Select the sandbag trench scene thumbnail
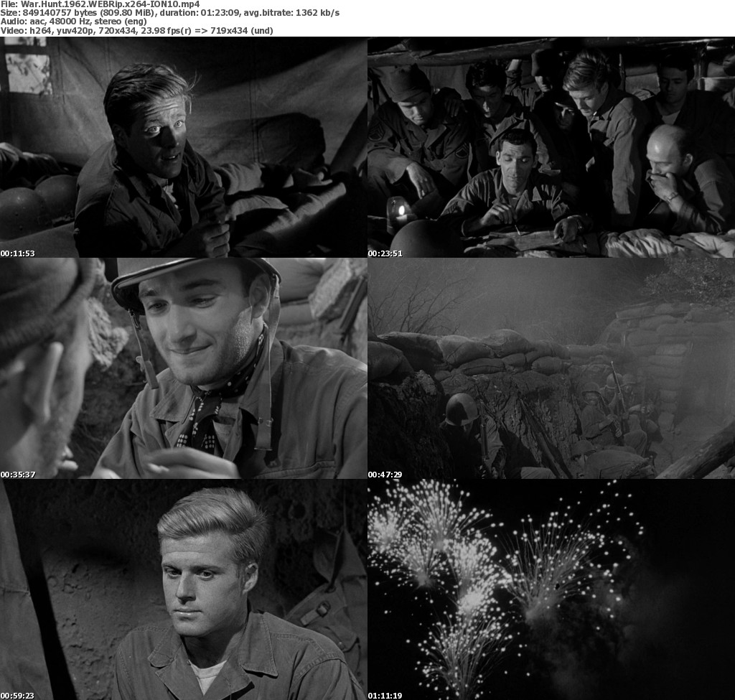This screenshot has height=700, width=735. tap(551, 368)
